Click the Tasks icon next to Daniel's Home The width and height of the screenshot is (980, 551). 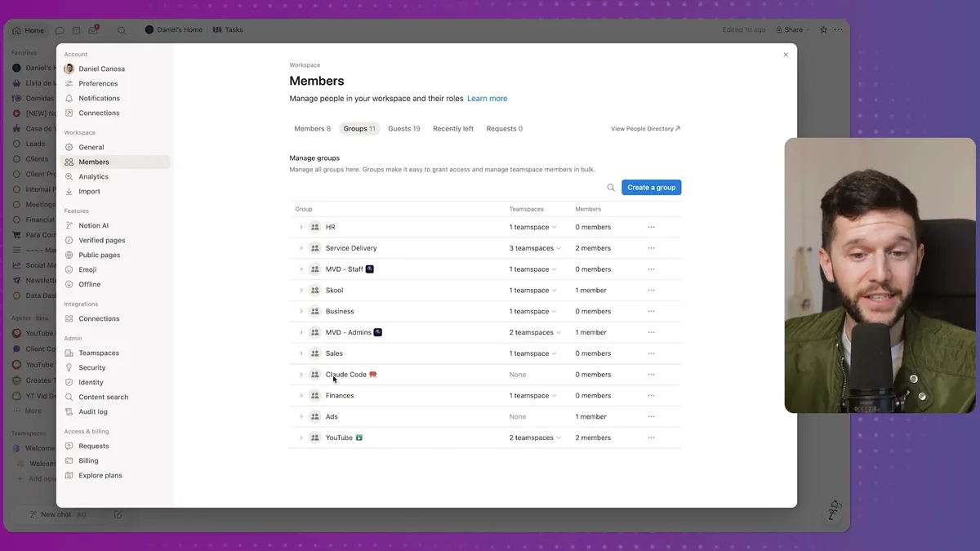tap(216, 29)
